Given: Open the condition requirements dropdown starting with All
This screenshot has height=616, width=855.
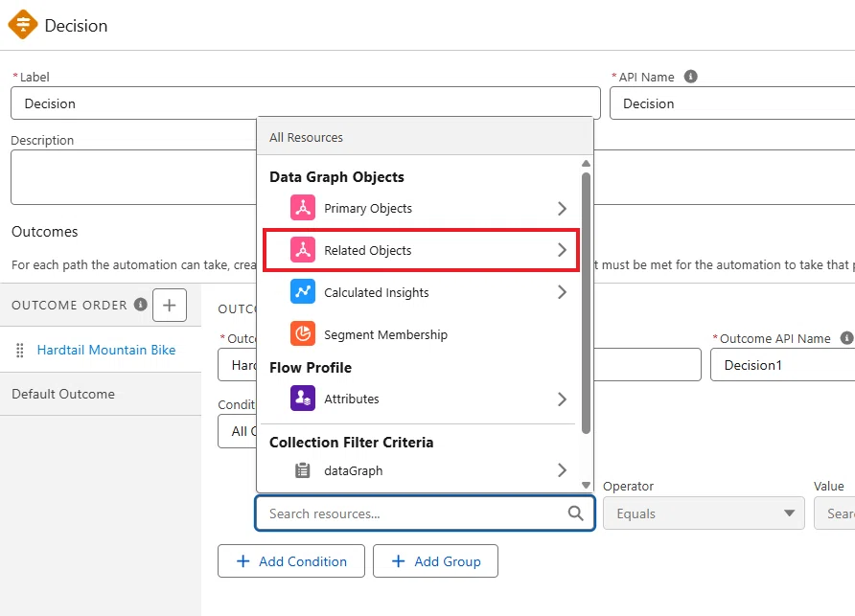Looking at the screenshot, I should (237, 431).
